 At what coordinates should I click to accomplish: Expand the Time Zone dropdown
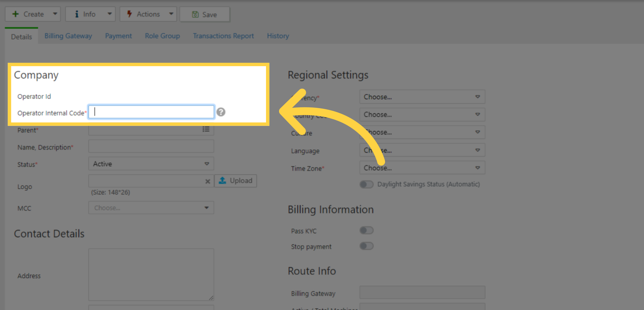point(422,168)
